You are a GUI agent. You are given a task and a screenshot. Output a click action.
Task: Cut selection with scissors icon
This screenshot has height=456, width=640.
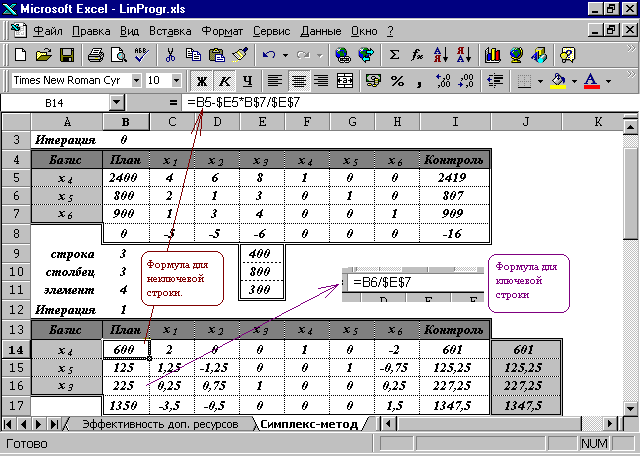coord(170,55)
